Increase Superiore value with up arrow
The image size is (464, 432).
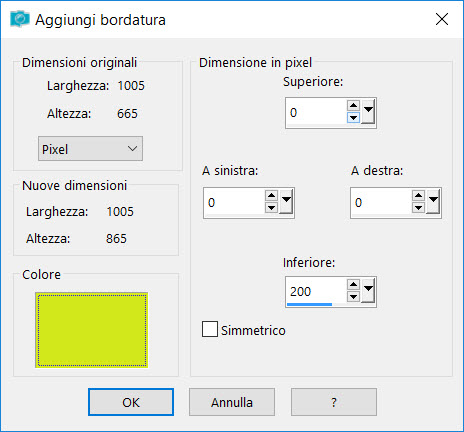tap(353, 106)
